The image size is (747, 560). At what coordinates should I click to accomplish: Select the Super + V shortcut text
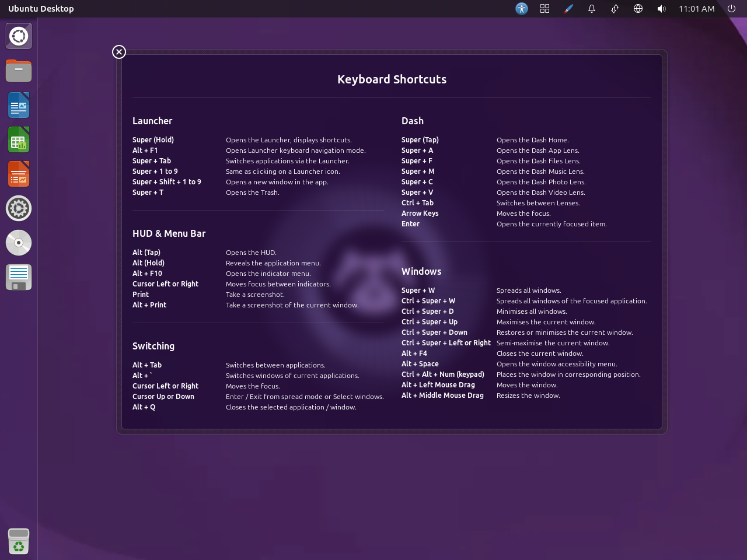tap(417, 192)
